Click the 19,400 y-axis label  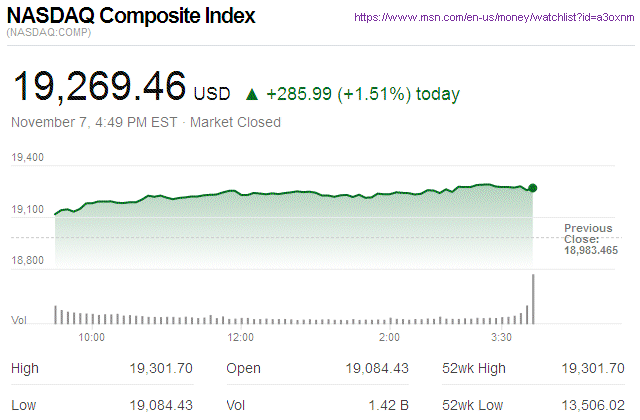pos(27,157)
